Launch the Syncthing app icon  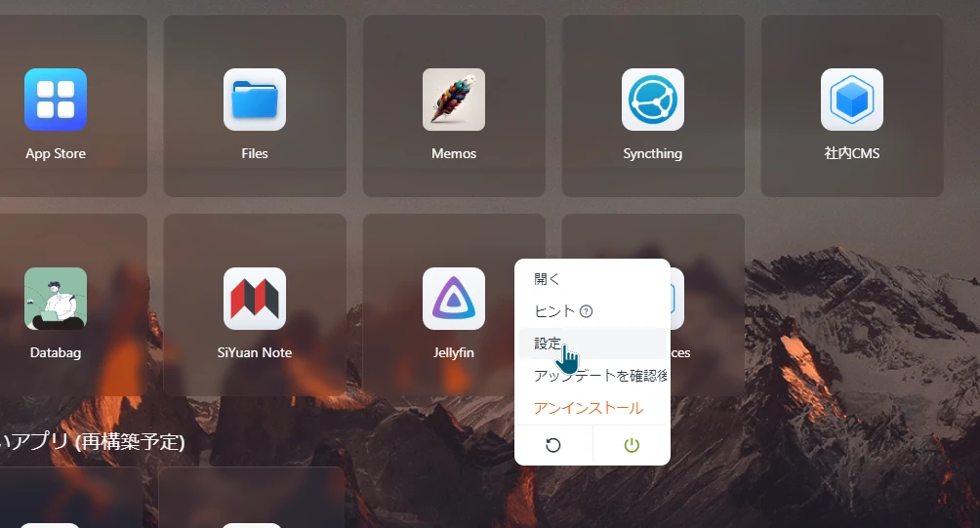point(653,100)
